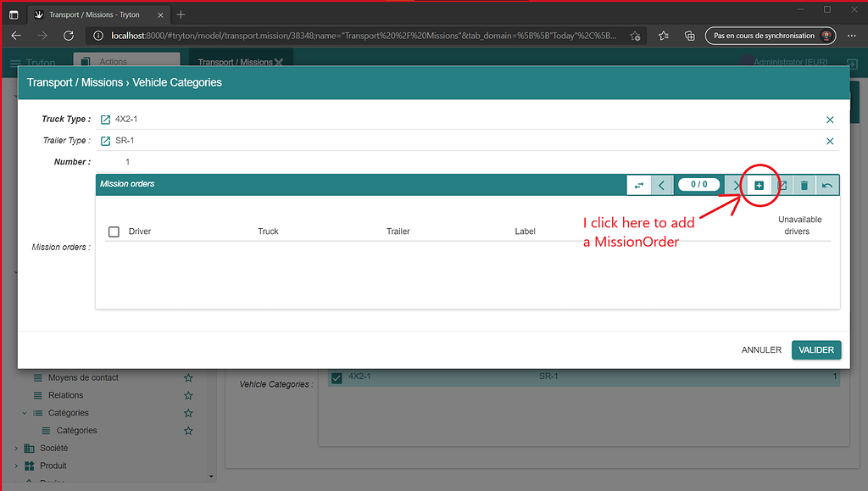This screenshot has height=491, width=868.
Task: Add a new Mission order record
Action: coord(759,184)
